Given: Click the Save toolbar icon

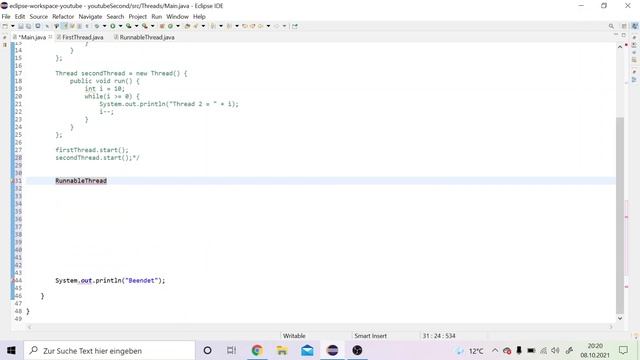Looking at the screenshot, I should [20, 26].
